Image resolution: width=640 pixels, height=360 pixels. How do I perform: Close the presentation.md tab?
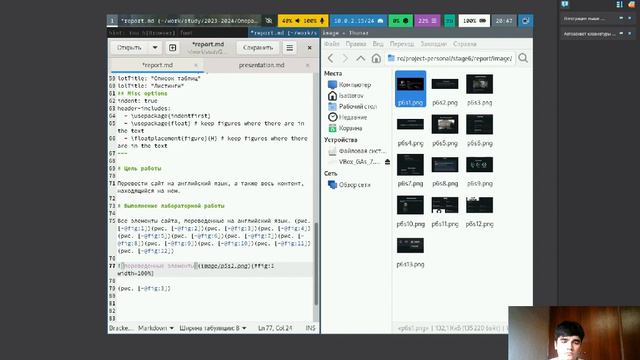click(307, 65)
